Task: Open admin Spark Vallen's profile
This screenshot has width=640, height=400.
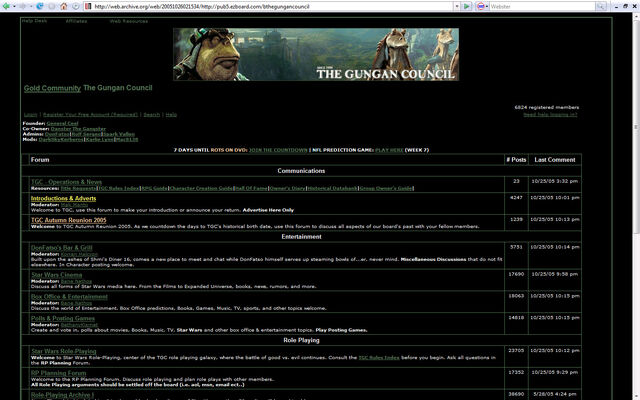Action: pos(118,134)
